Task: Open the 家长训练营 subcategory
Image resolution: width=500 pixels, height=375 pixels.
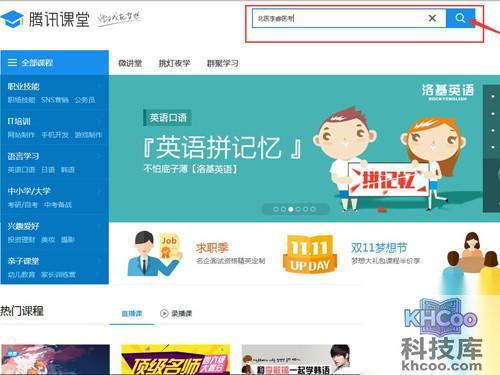Action: (x=58, y=275)
